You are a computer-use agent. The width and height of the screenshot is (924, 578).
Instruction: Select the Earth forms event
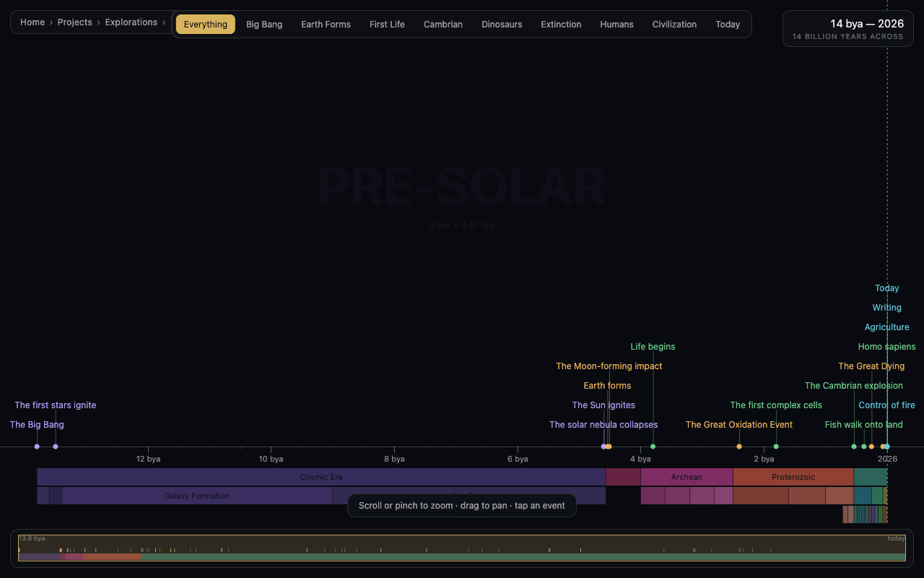click(607, 386)
